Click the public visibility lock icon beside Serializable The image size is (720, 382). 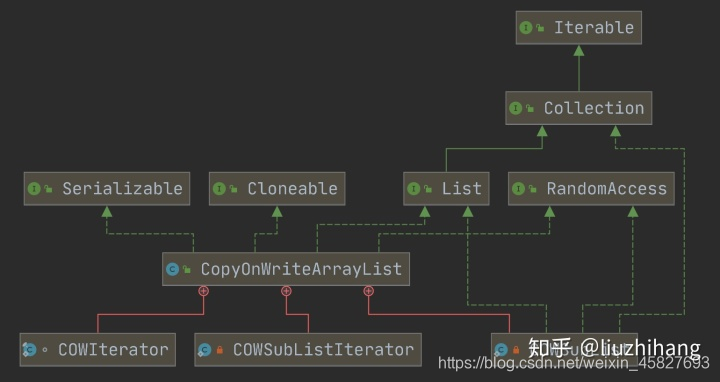[x=48, y=189]
